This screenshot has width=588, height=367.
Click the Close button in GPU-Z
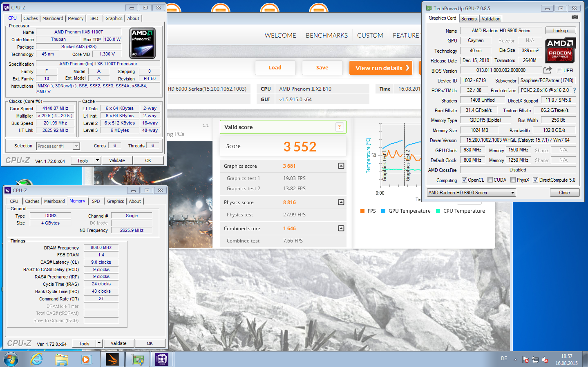564,193
